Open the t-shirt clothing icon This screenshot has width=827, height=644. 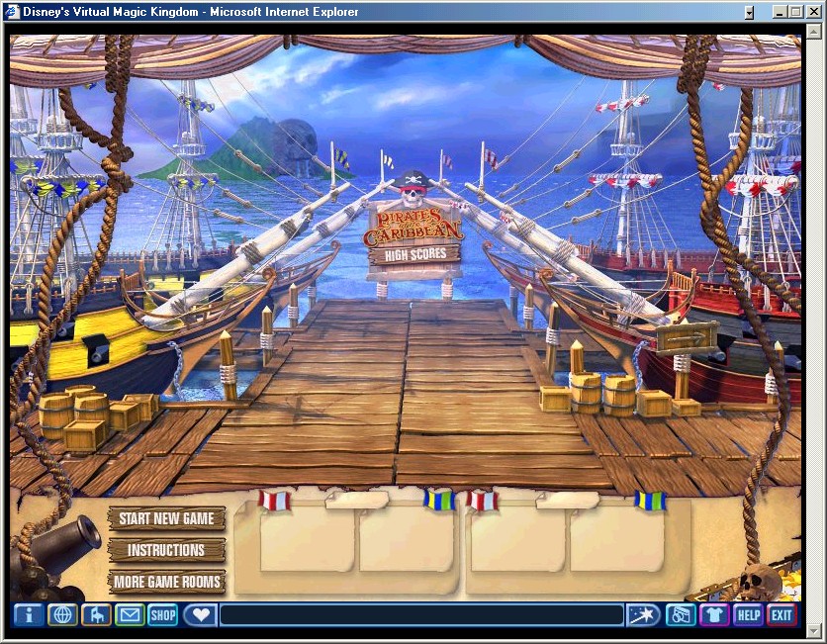coord(714,615)
